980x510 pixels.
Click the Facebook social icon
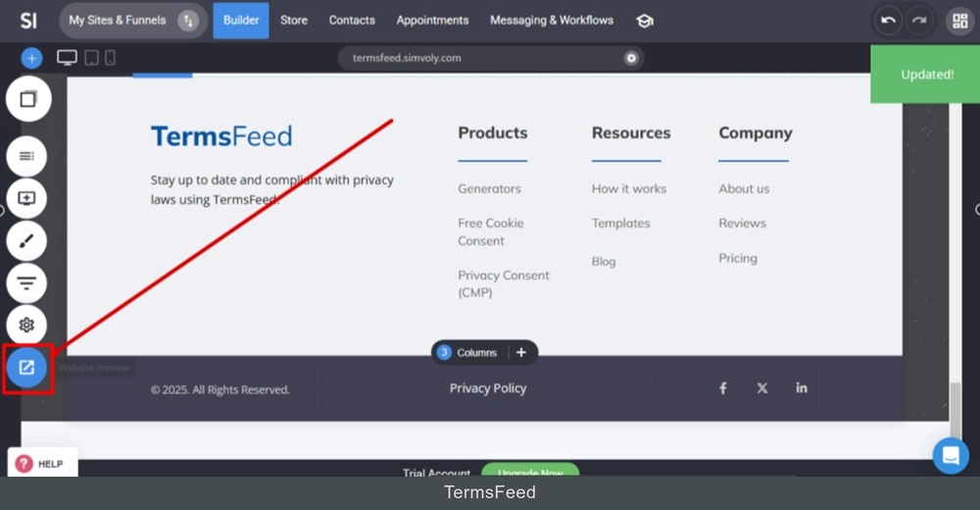click(x=722, y=388)
